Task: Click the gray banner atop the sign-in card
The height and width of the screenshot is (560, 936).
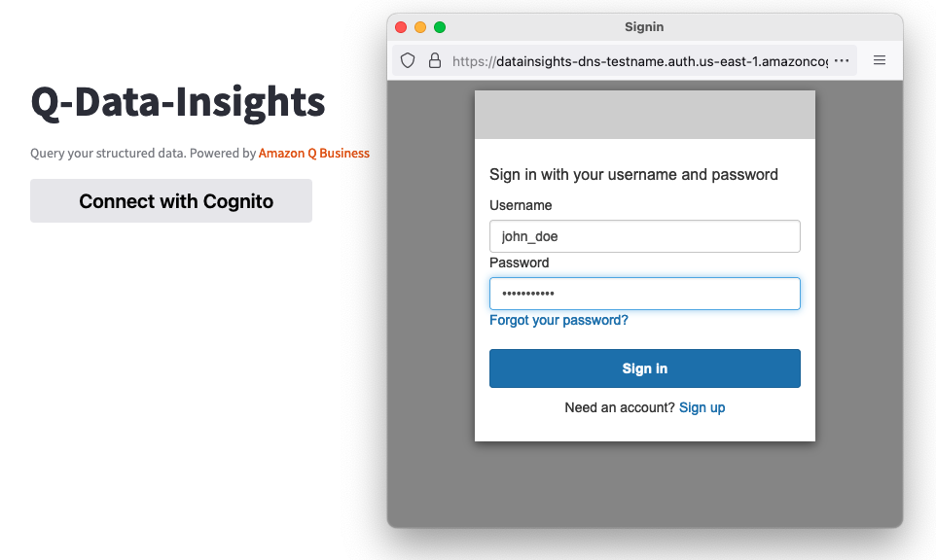Action: [644, 115]
